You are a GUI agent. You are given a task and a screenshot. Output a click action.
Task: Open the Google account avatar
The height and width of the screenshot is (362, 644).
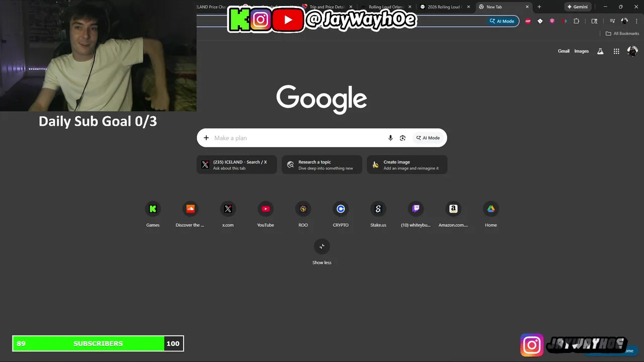[632, 51]
